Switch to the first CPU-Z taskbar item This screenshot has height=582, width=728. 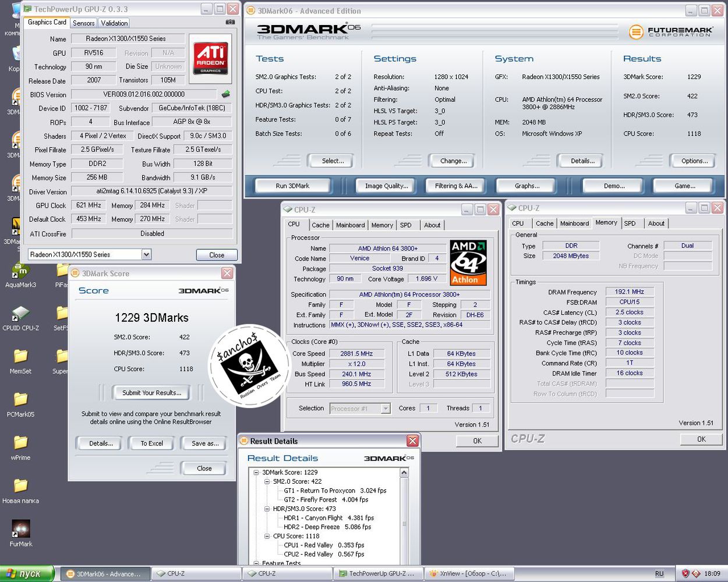tap(196, 573)
